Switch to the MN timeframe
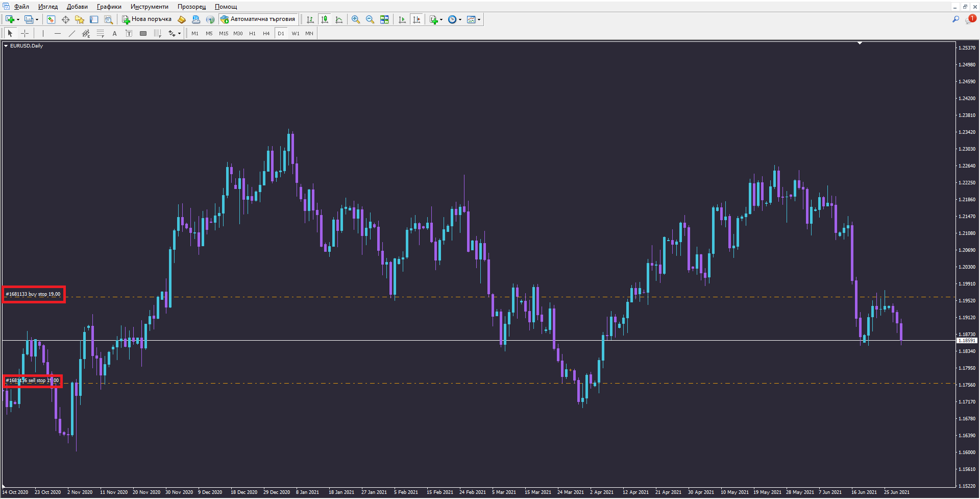This screenshot has width=980, height=499. (309, 33)
